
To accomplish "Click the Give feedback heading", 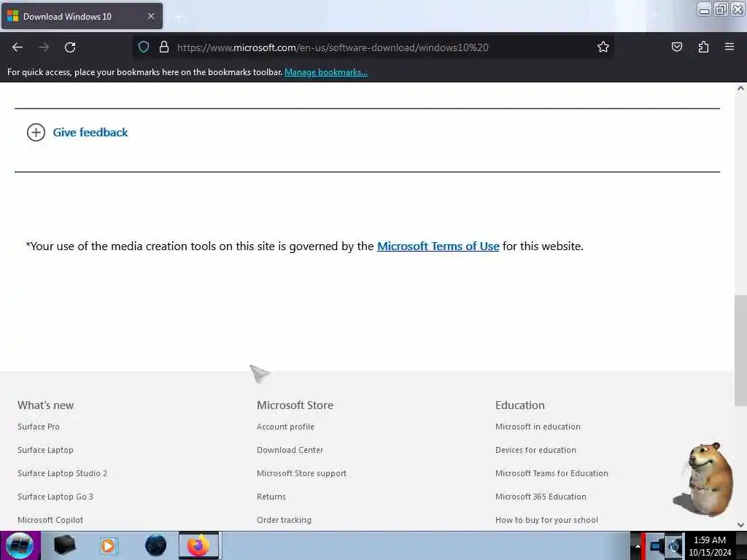I will pyautogui.click(x=90, y=133).
